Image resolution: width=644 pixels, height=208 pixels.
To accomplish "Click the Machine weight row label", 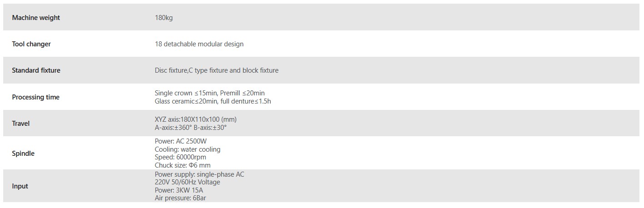I will click(36, 18).
